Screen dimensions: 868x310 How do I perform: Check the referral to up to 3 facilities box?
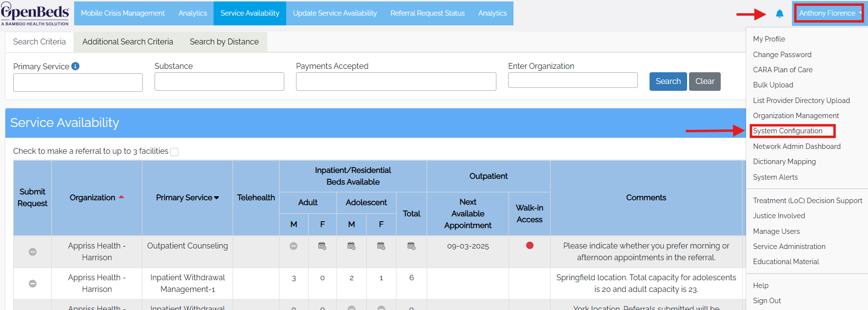tap(174, 152)
